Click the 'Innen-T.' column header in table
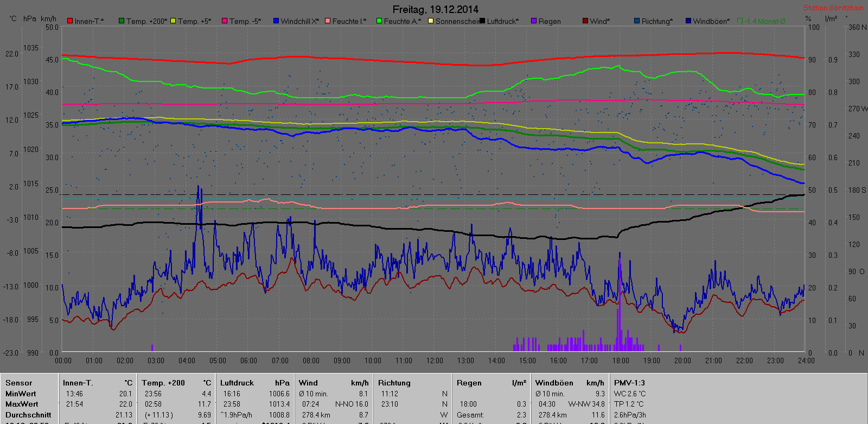This screenshot has width=868, height=424. tap(78, 383)
